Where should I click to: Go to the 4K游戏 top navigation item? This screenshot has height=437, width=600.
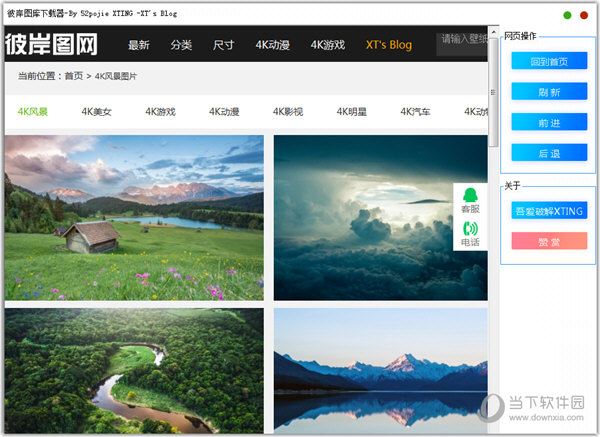point(328,45)
